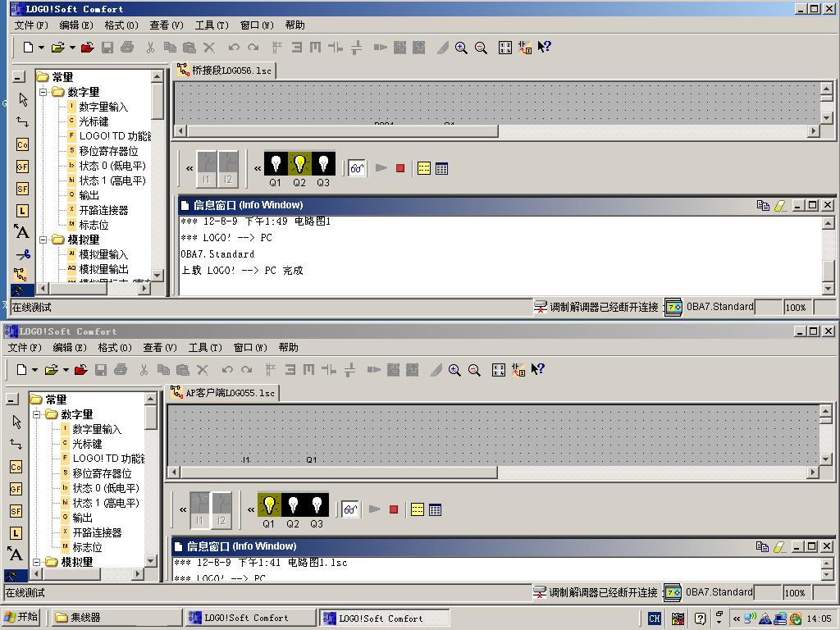Open 查看(V) menu in top window
The height and width of the screenshot is (630, 840).
[167, 25]
